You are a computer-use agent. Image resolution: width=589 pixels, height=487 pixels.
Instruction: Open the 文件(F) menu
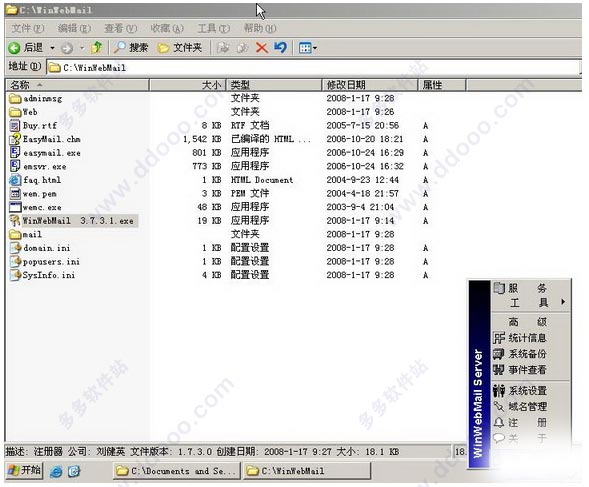click(28, 28)
